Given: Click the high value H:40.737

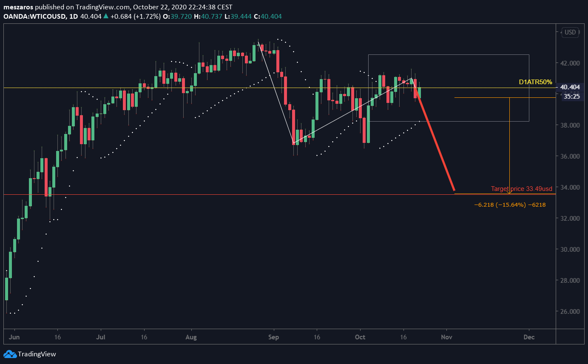Looking at the screenshot, I should pyautogui.click(x=207, y=16).
